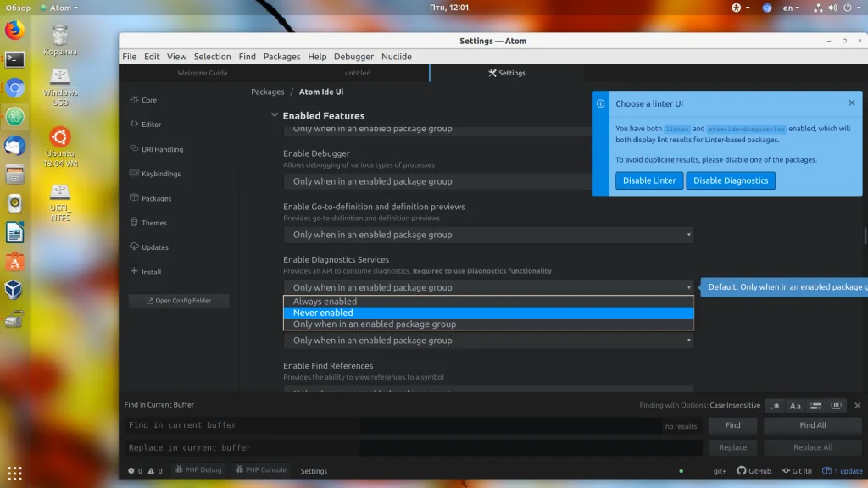Click the 1 update package indicator
868x488 pixels.
pyautogui.click(x=843, y=471)
